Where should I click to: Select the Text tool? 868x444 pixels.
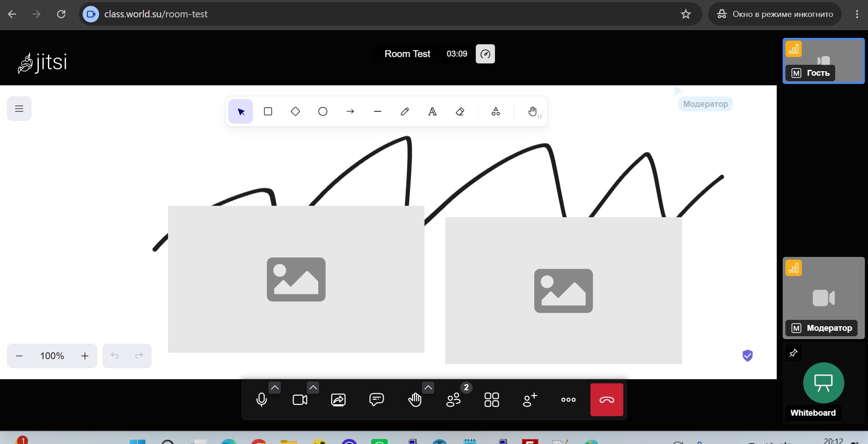click(x=432, y=111)
